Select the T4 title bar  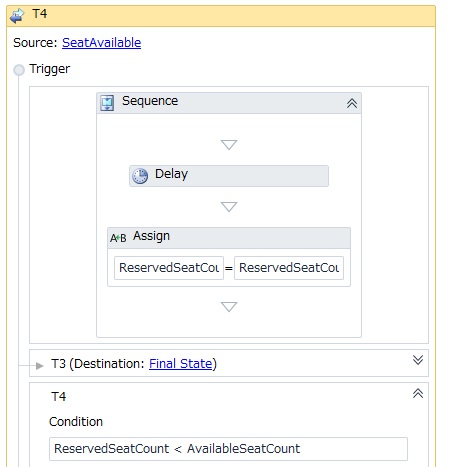pyautogui.click(x=221, y=16)
